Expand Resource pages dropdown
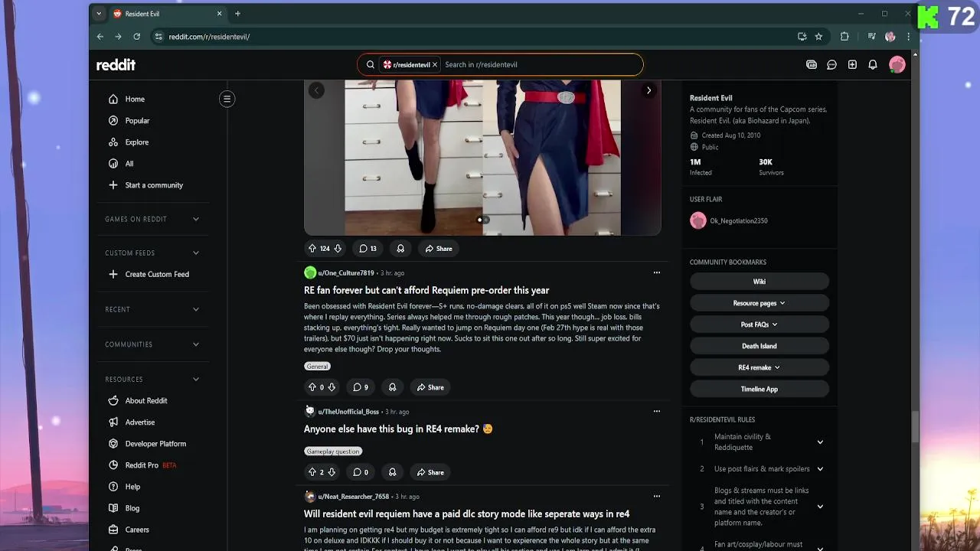This screenshot has width=980, height=551. point(759,303)
